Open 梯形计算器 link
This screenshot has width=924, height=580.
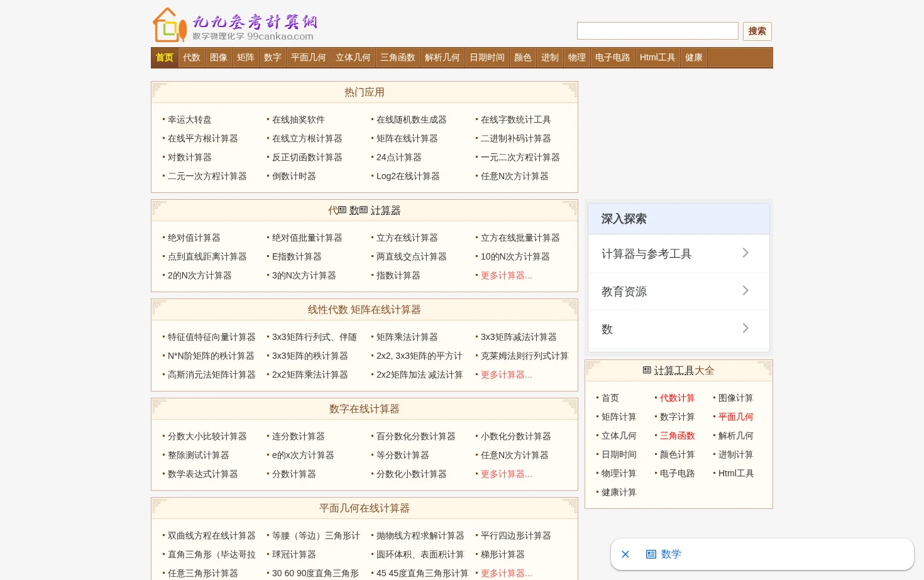[x=503, y=554]
